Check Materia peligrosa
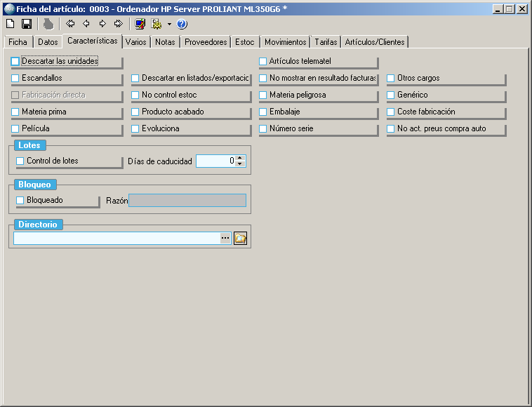Viewport: 532px width, 407px height. (262, 95)
